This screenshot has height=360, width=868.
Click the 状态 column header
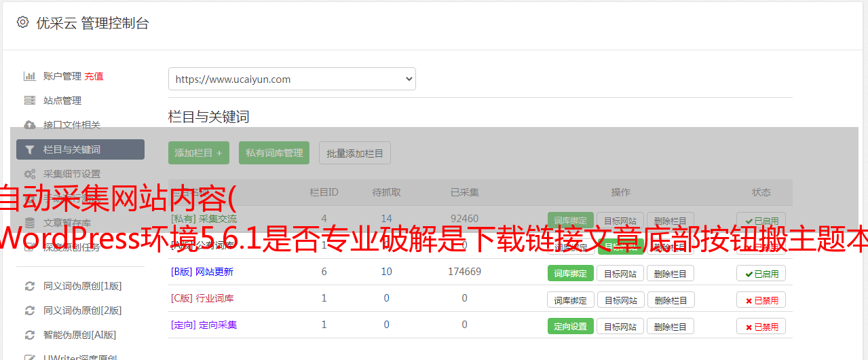[761, 192]
